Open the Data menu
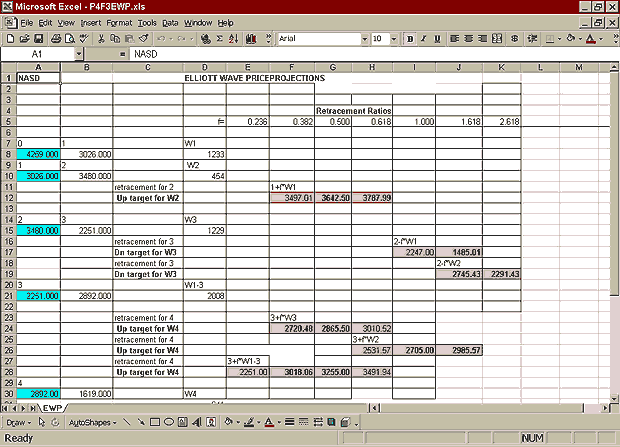Image resolution: width=620 pixels, height=447 pixels. 170,23
